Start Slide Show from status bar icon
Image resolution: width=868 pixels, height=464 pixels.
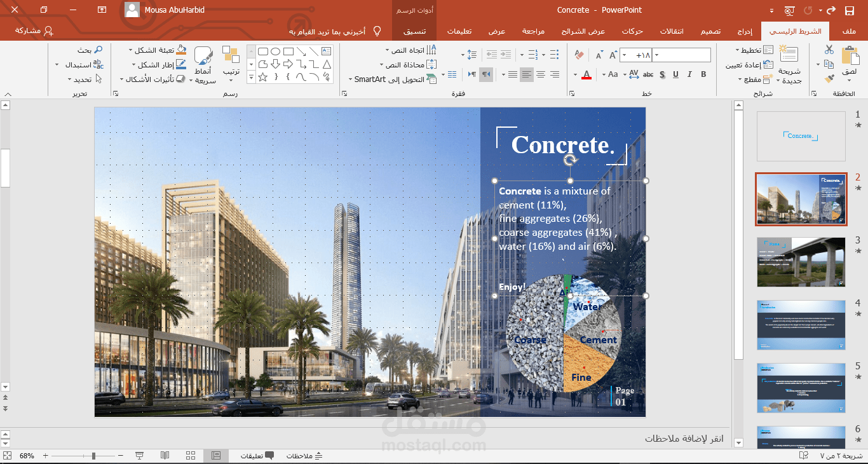click(x=139, y=456)
